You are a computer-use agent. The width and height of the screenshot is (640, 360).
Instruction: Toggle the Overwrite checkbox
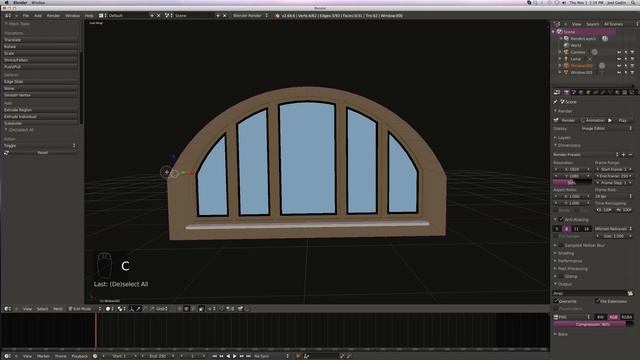pyautogui.click(x=556, y=301)
